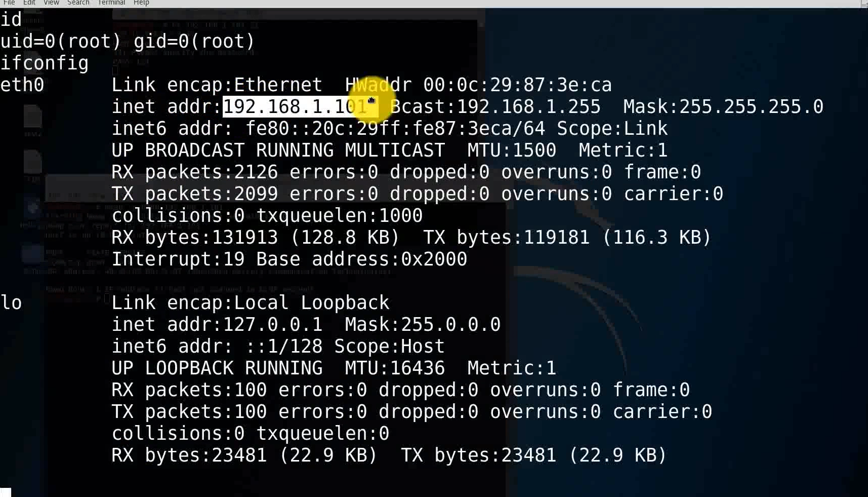868x497 pixels.
Task: Open the View menu
Action: (x=51, y=3)
